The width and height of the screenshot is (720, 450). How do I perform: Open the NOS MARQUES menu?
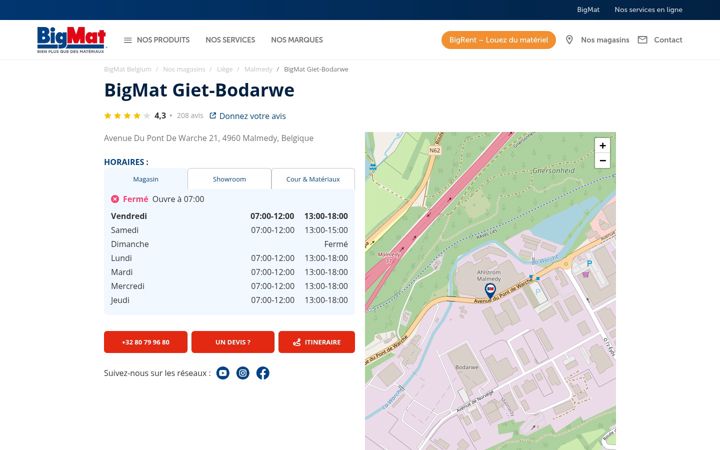[x=297, y=40]
